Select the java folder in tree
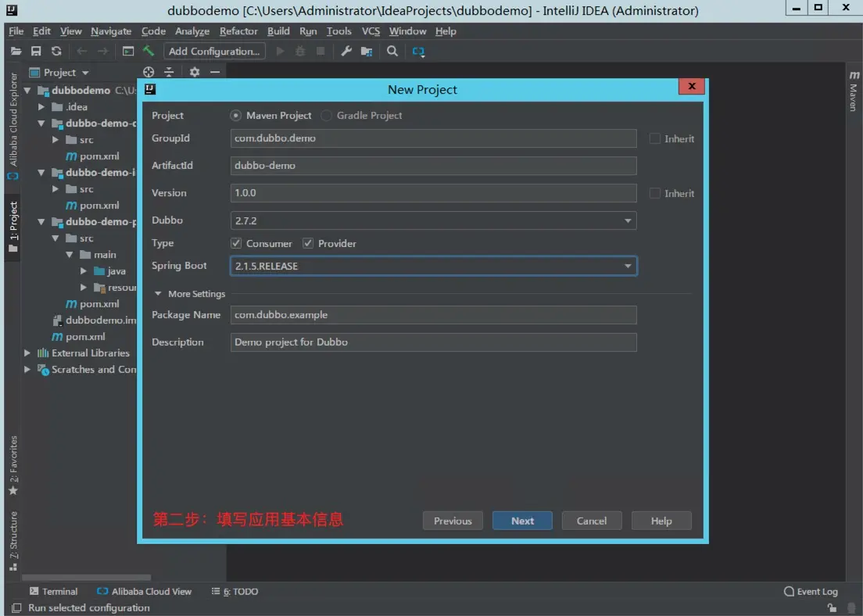 point(110,270)
